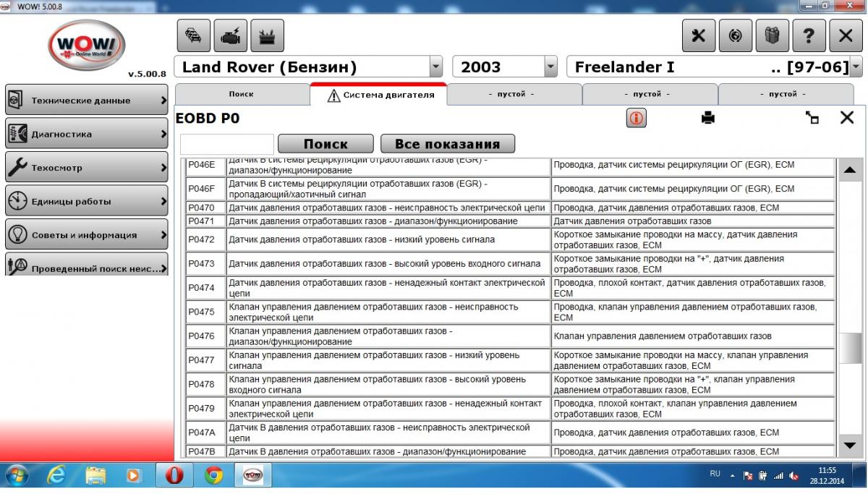Click the Action Center flag tray icon
868x494 pixels.
749,476
